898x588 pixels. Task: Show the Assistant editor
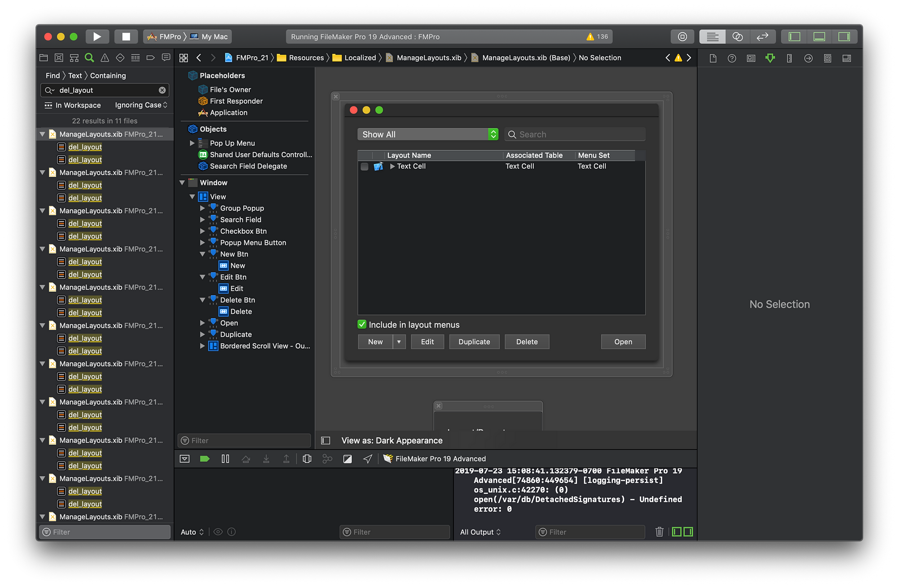click(737, 37)
